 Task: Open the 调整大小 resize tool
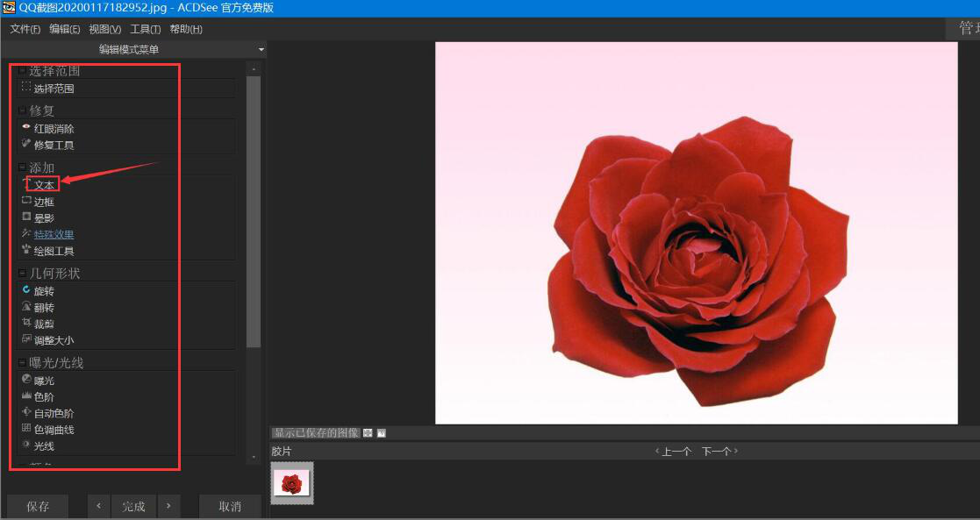click(54, 340)
